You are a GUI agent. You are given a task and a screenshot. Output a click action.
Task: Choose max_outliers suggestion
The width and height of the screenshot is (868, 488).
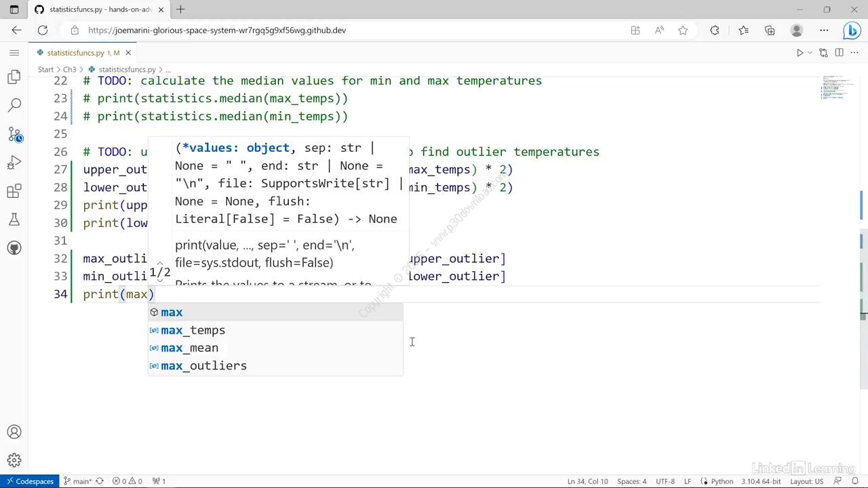pos(275,365)
